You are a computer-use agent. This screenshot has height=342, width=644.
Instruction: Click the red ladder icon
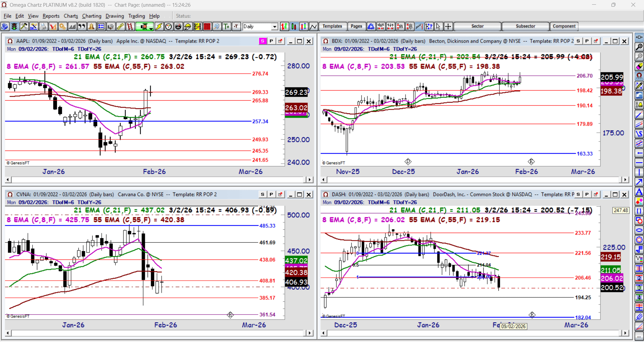(x=130, y=26)
